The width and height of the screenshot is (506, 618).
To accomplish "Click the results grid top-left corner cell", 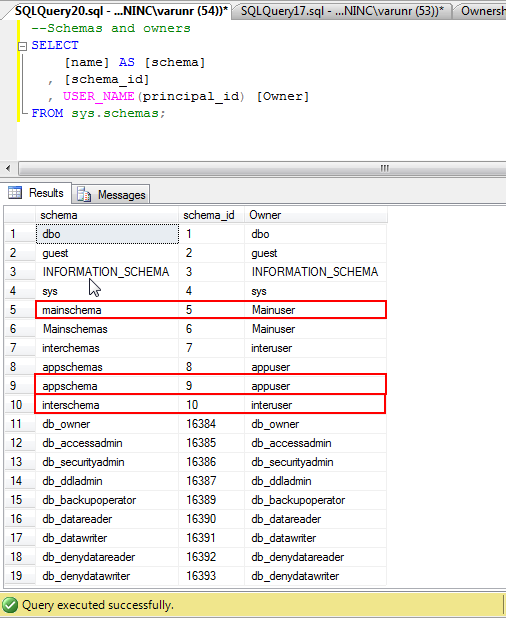I will [x=20, y=215].
